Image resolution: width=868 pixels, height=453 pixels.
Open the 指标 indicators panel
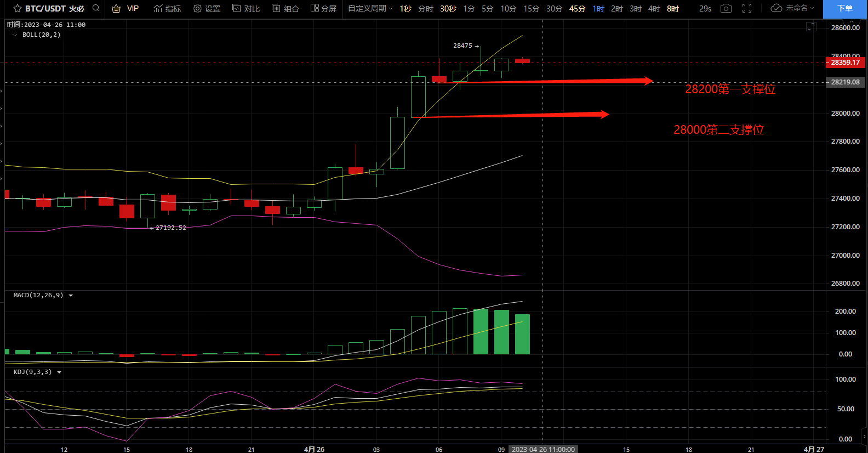pos(167,9)
